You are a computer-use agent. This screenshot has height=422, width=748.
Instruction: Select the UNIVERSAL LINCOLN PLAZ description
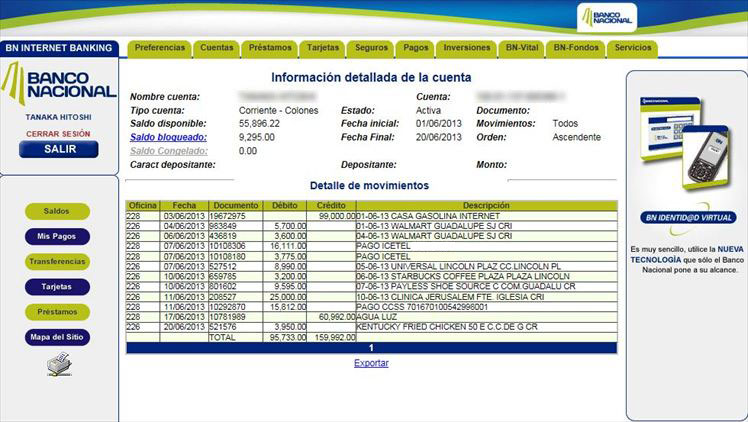[x=458, y=267]
